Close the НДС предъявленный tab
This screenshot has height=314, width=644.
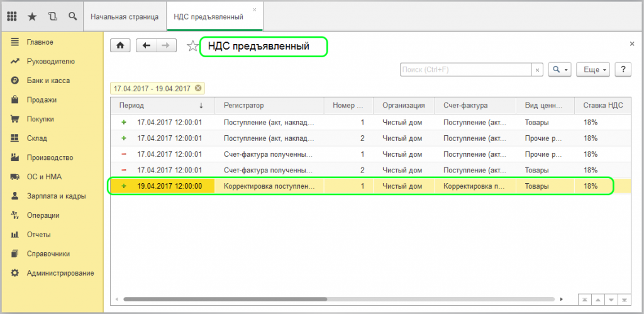point(254,10)
